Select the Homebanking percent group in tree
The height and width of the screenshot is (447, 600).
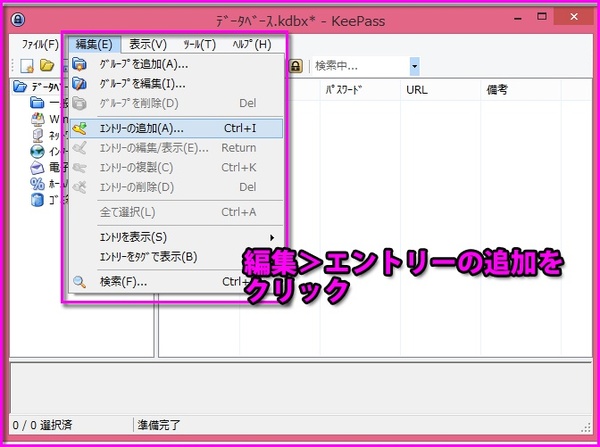[x=37, y=184]
